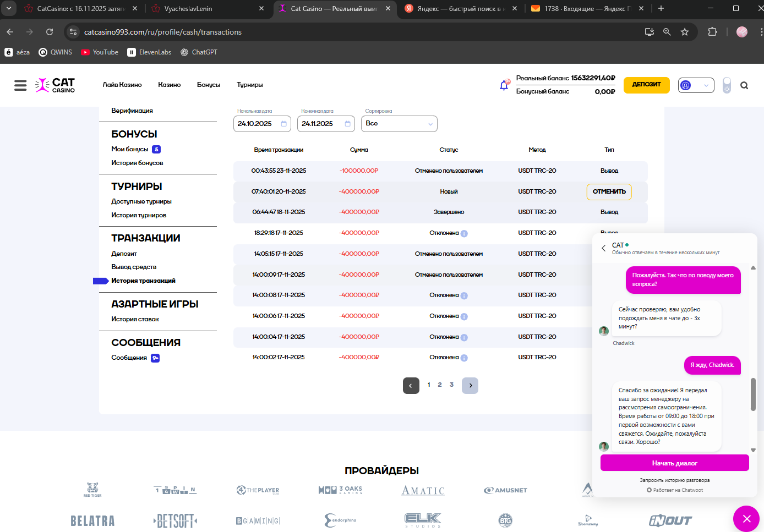Open the browser extensions puzzle icon
The height and width of the screenshot is (532, 764).
[712, 32]
